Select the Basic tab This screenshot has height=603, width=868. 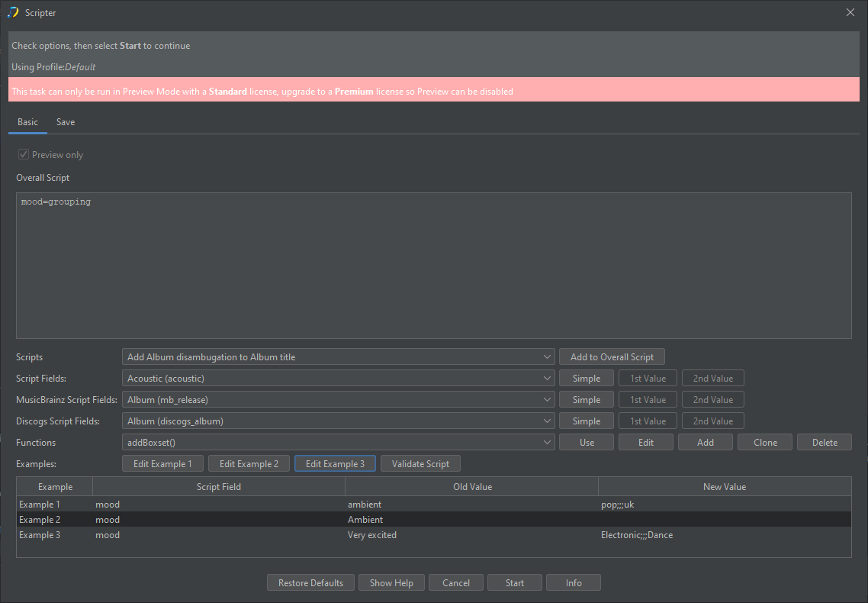(27, 122)
